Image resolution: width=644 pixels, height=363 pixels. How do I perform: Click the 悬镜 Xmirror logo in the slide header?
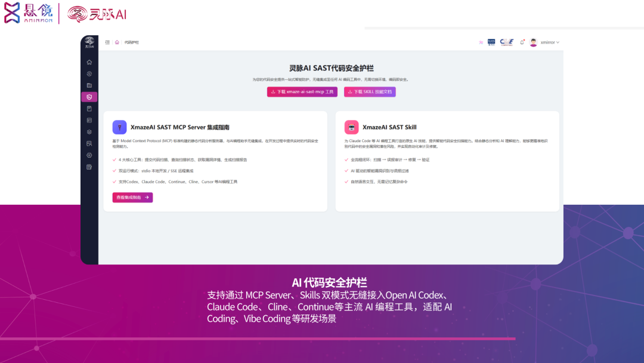point(29,13)
